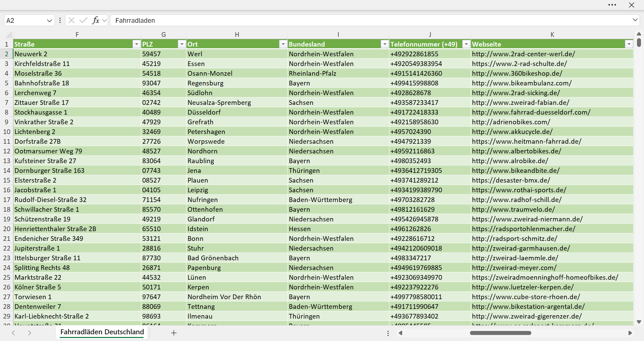Open the bikeambulanz.com link
The height and width of the screenshot is (341, 644).
point(522,83)
